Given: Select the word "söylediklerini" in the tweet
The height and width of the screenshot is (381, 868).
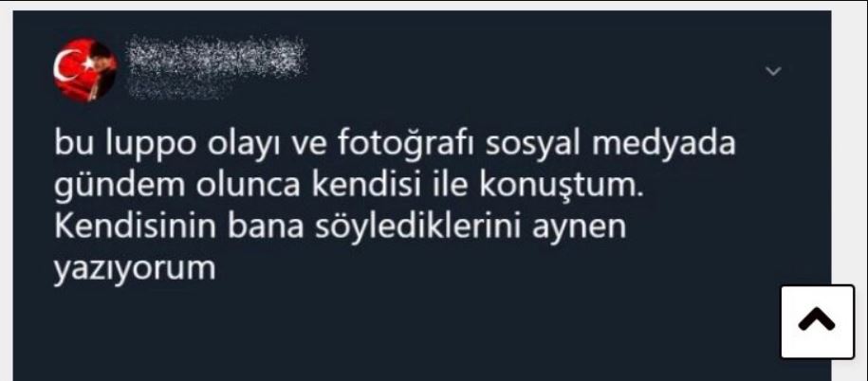Looking at the screenshot, I should tap(418, 228).
